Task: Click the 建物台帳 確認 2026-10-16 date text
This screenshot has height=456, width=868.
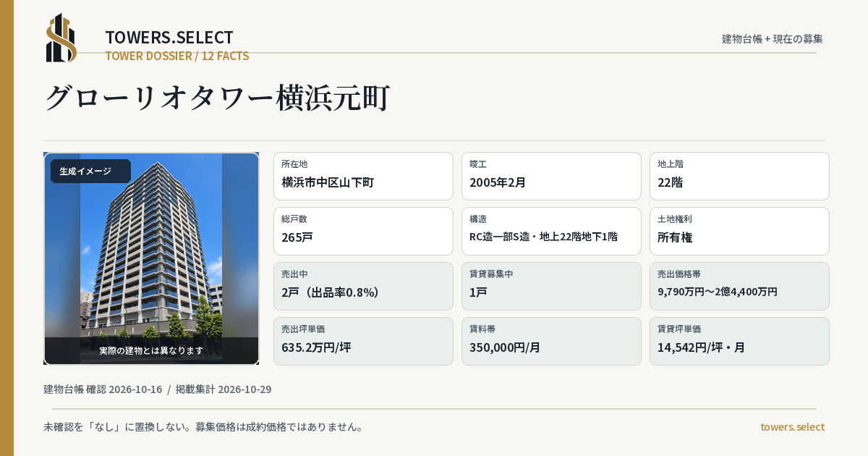Action: coord(103,389)
